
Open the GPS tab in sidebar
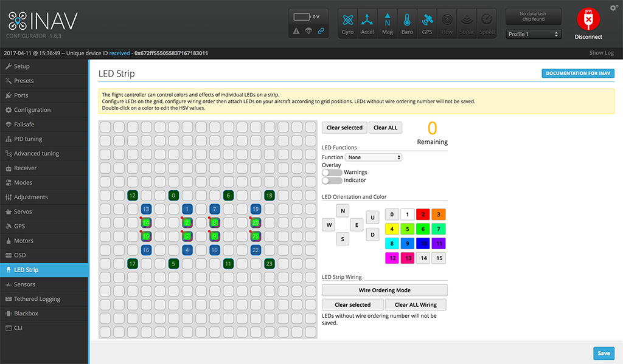click(44, 226)
